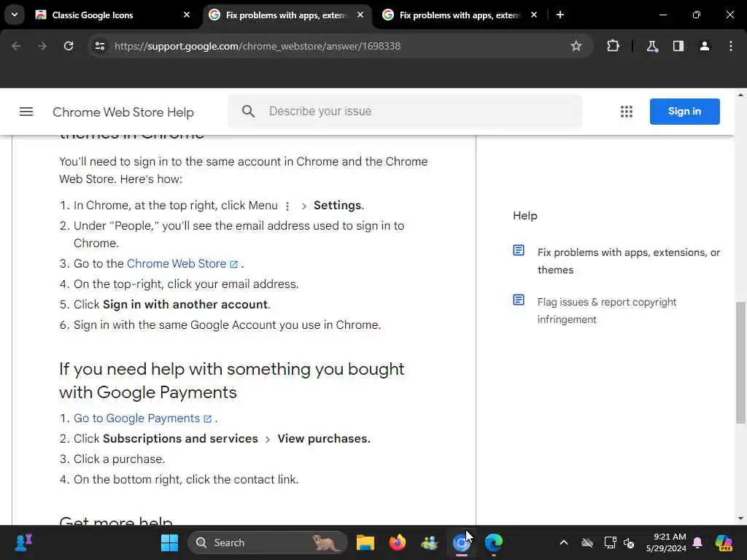This screenshot has height=560, width=747.
Task: Switch to the Classic Google Icons tab
Action: [113, 15]
